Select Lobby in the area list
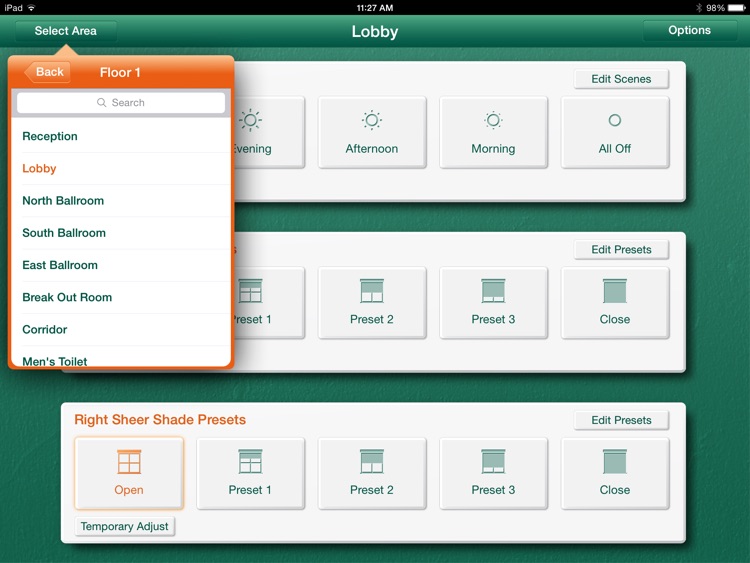Image resolution: width=750 pixels, height=563 pixels. click(x=121, y=168)
